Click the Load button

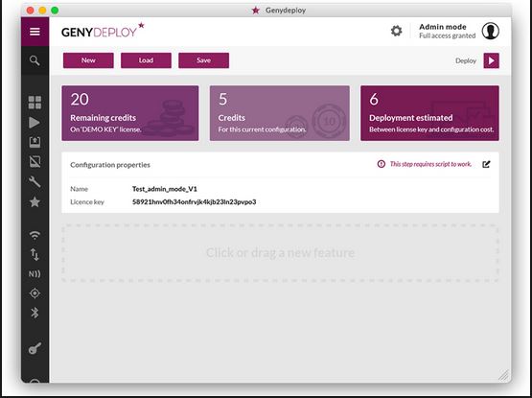(x=146, y=60)
